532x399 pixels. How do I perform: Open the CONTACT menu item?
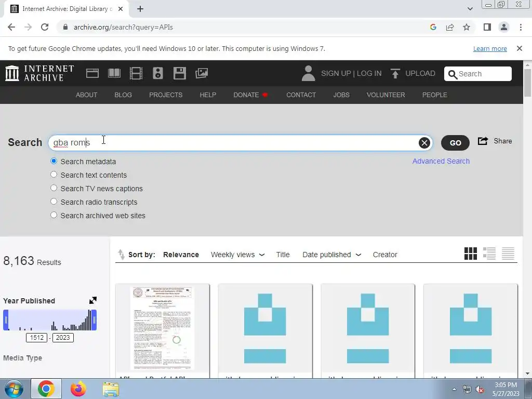(x=301, y=95)
